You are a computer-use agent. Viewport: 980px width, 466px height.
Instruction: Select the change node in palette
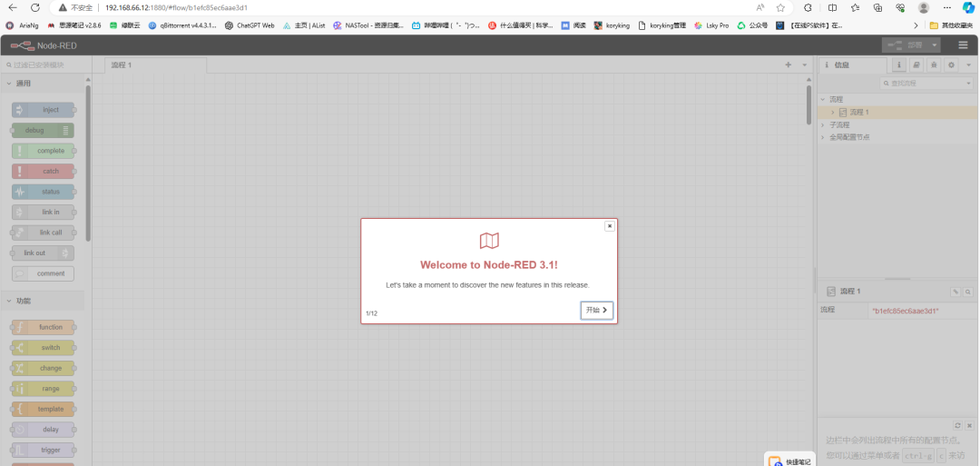point(44,369)
